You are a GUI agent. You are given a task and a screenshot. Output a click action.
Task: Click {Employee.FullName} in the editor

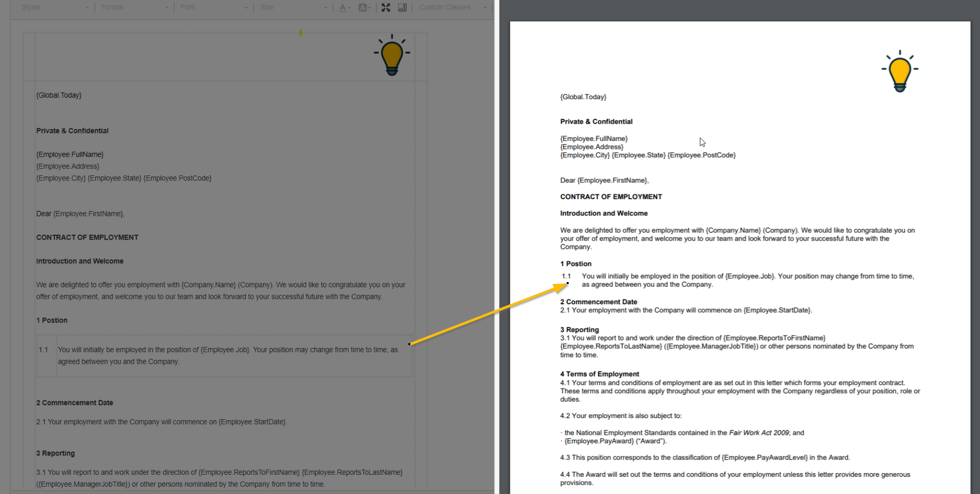(x=70, y=154)
